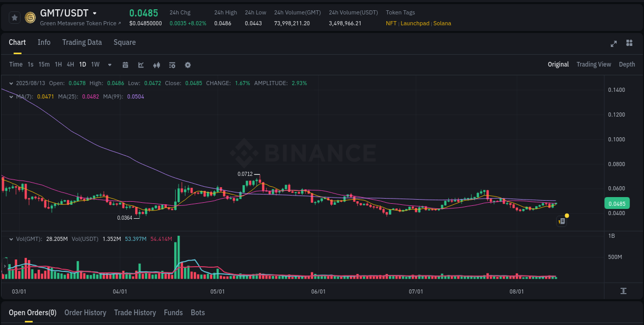Open the technical indicators icon

(156, 64)
